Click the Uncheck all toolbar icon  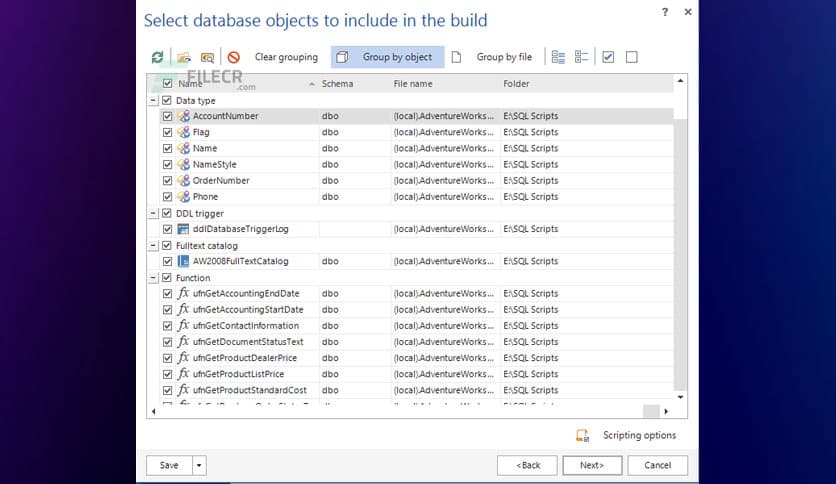[632, 57]
